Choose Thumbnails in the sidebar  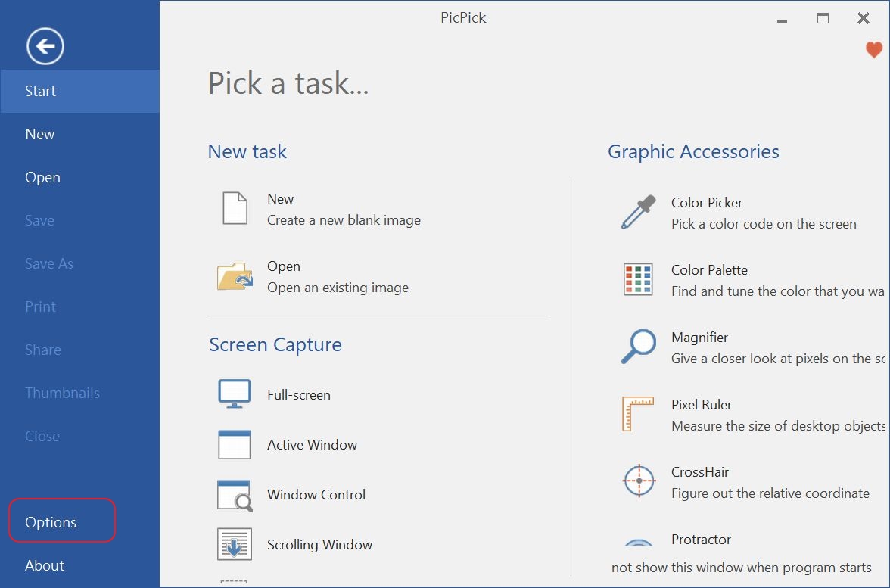(80, 393)
